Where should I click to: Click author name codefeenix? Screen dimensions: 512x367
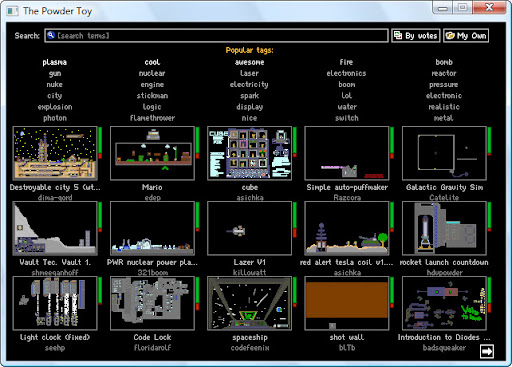250,348
